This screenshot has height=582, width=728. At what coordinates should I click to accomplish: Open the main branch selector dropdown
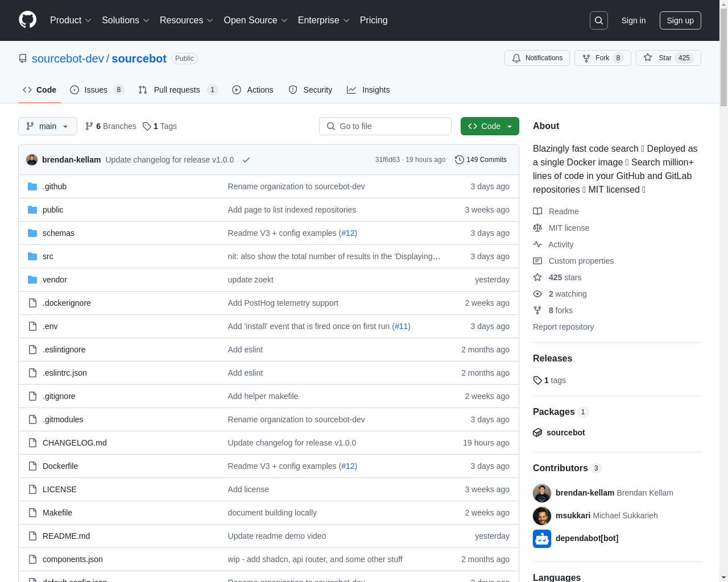coord(48,126)
